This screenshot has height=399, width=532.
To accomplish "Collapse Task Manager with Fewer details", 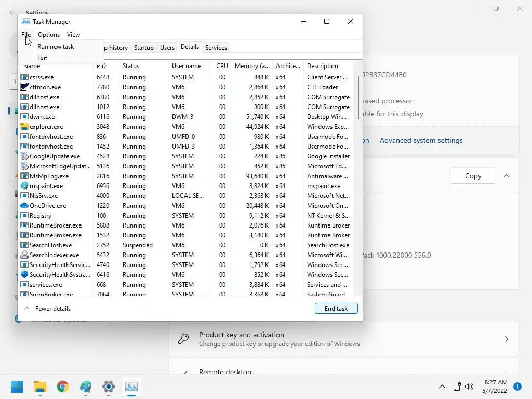I will (47, 309).
